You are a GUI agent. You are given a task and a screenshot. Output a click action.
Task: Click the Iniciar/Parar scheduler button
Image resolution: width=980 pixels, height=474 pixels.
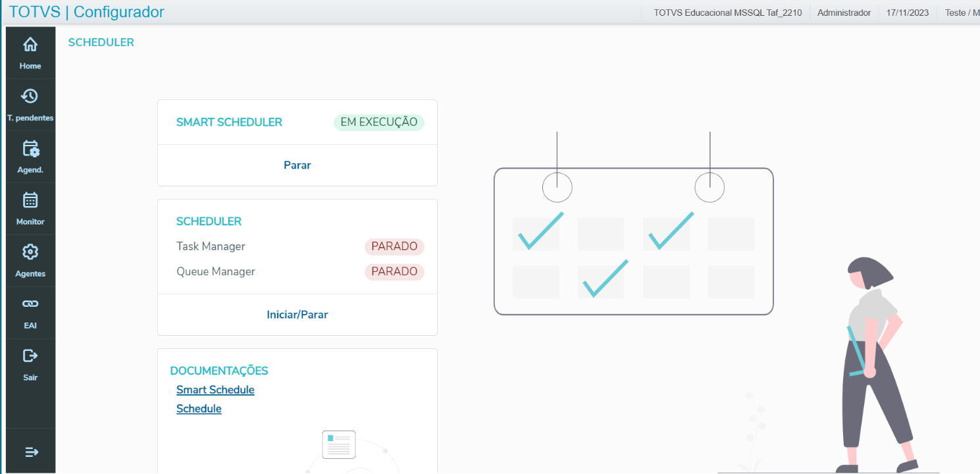point(297,315)
